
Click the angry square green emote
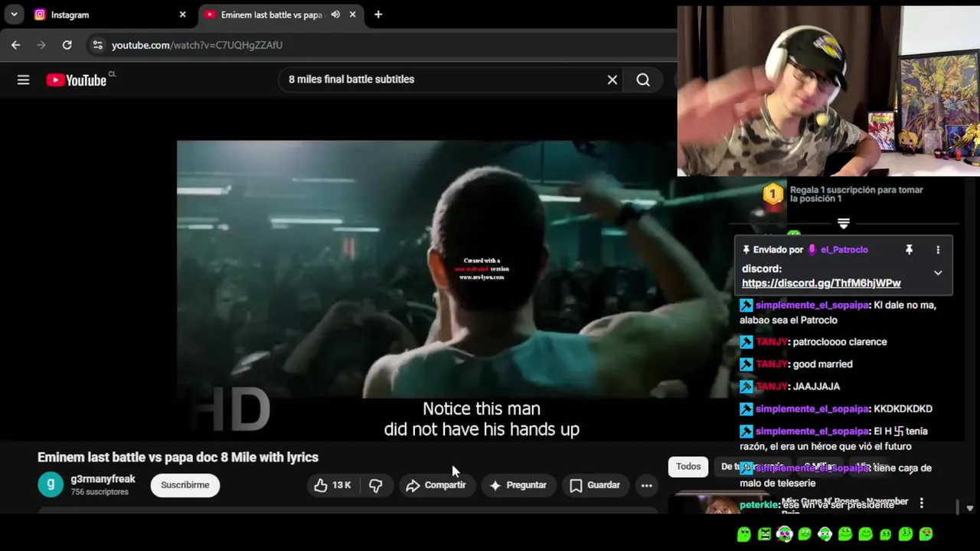pos(764,534)
